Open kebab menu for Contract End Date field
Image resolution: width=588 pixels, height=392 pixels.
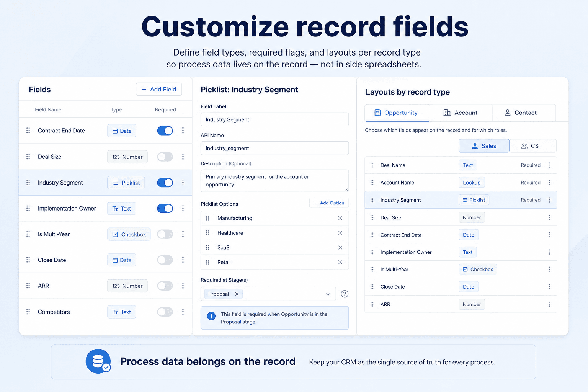183,131
